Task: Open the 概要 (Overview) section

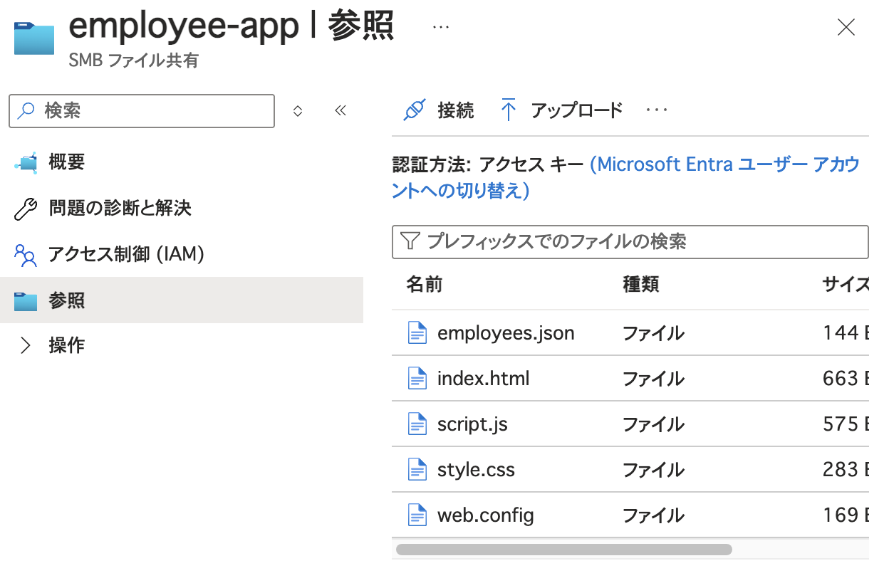Action: pyautogui.click(x=68, y=162)
